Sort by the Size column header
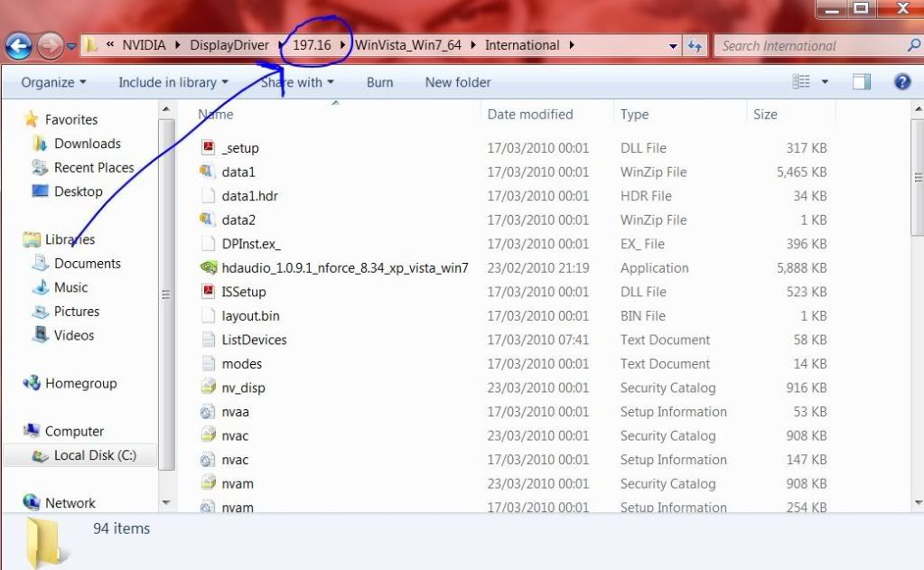Screen dimensions: 924x570 tap(765, 115)
